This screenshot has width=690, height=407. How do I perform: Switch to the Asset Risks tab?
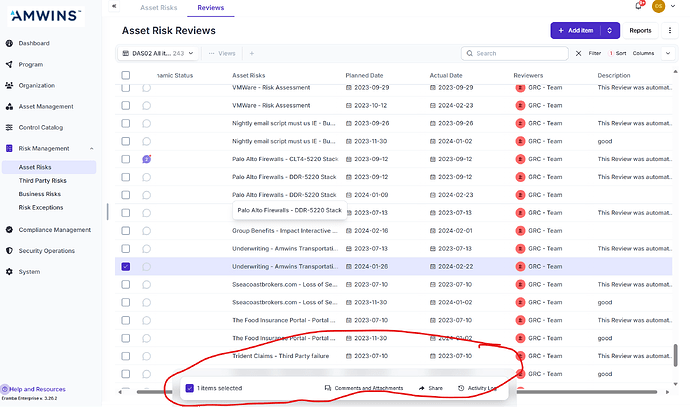pos(158,7)
